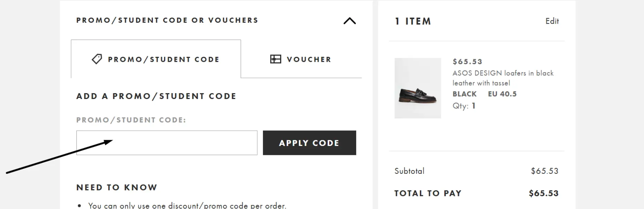The height and width of the screenshot is (209, 644).
Task: Focus the promo/student code input field
Action: pyautogui.click(x=167, y=143)
